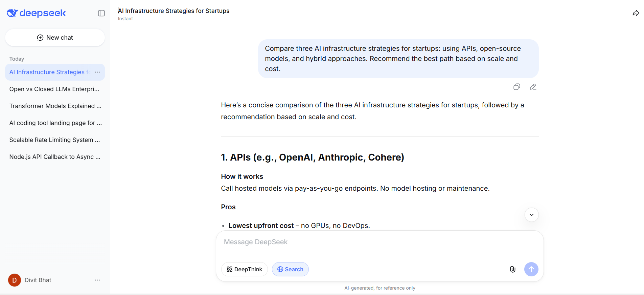Open options for AI Infrastructure Strategies chat
This screenshot has width=644, height=295.
point(97,72)
